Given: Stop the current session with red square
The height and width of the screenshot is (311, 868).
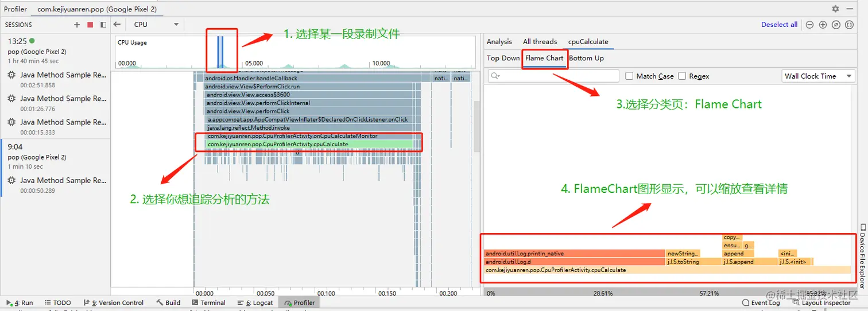Looking at the screenshot, I should [x=90, y=25].
